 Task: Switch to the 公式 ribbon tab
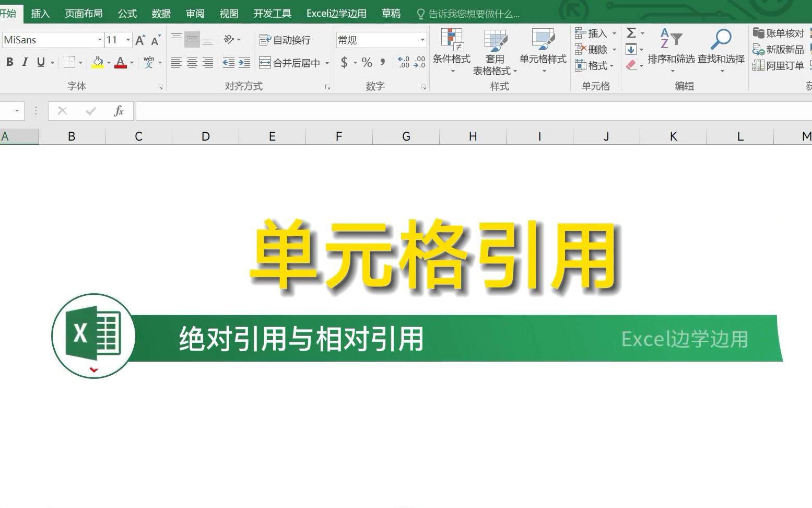coord(126,13)
